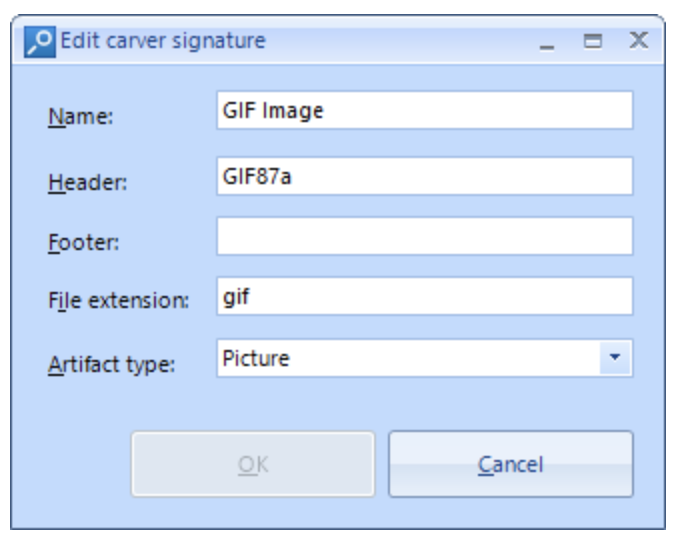The width and height of the screenshot is (678, 542).
Task: Maximize the Edit carver signature dialog
Action: [593, 42]
